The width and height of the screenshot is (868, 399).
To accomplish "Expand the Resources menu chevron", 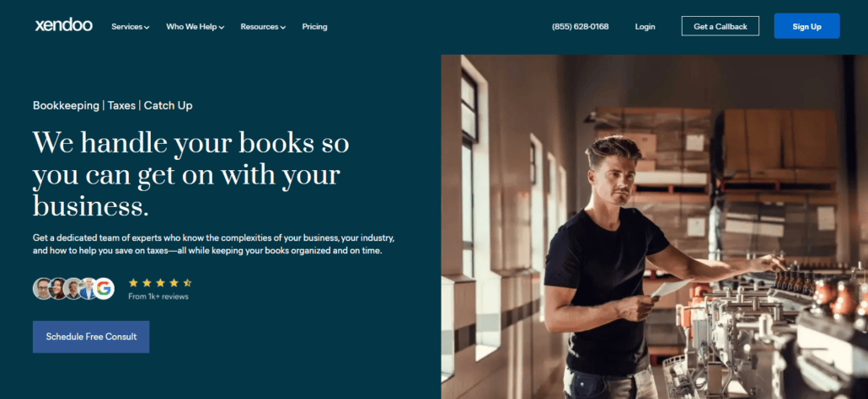I will pos(283,28).
